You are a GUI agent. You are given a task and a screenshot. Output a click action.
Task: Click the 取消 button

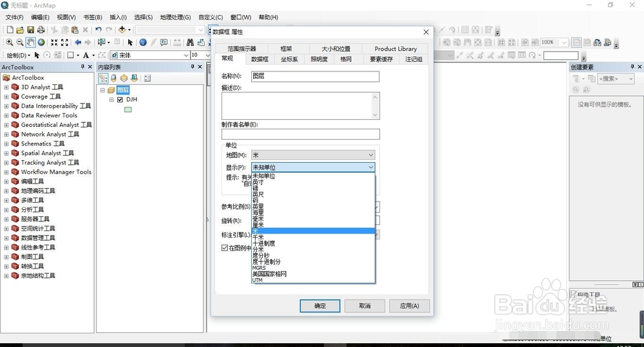point(365,306)
